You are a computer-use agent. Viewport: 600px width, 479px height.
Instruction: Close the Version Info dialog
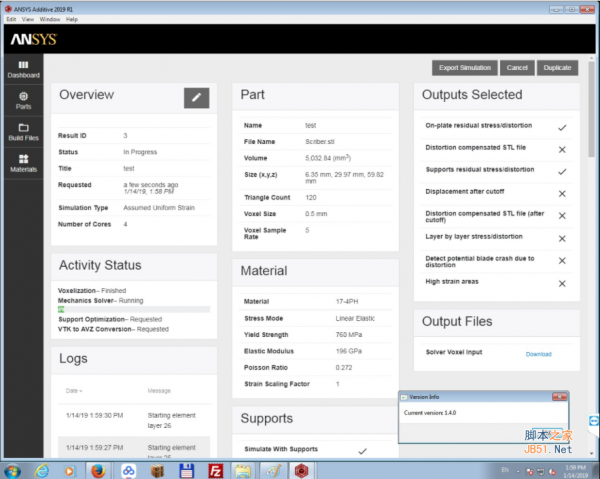[559, 397]
